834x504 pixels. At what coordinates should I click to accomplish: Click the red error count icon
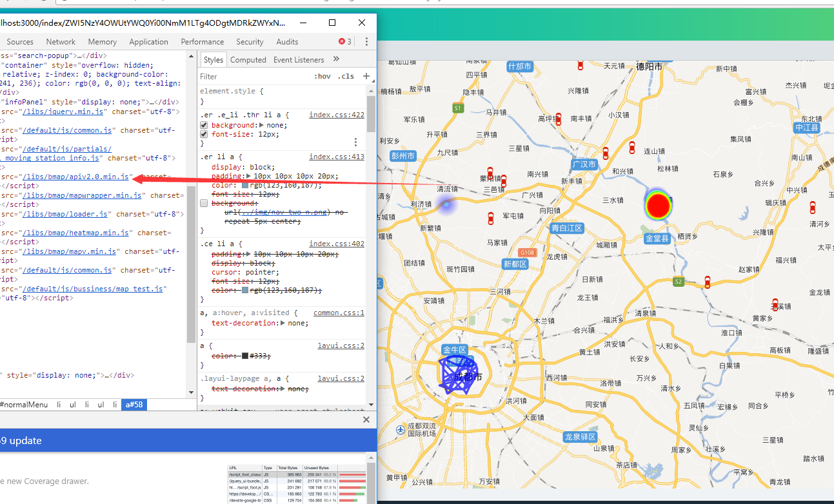342,41
